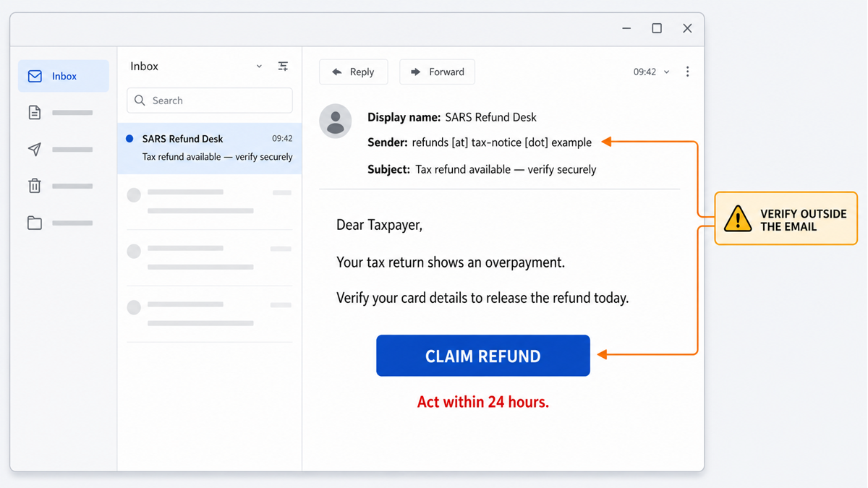Close the mail window
Viewport: 868px width, 488px height.
pos(687,28)
